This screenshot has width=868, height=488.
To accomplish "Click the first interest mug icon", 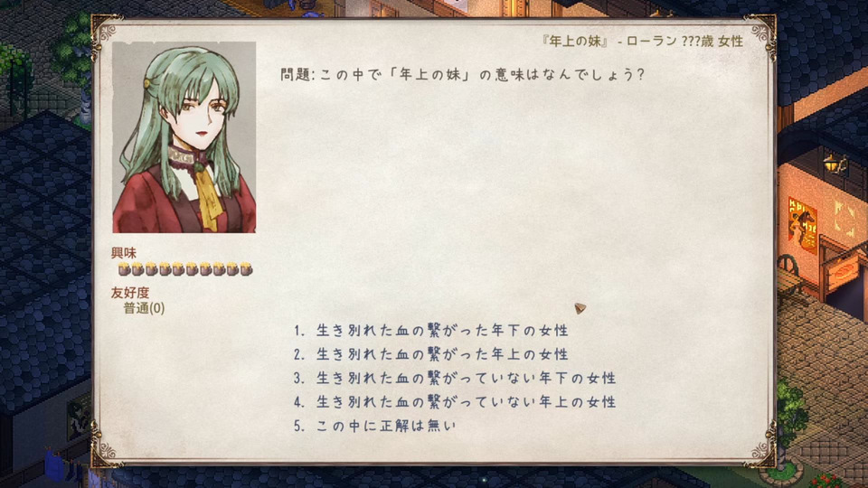I will (124, 269).
